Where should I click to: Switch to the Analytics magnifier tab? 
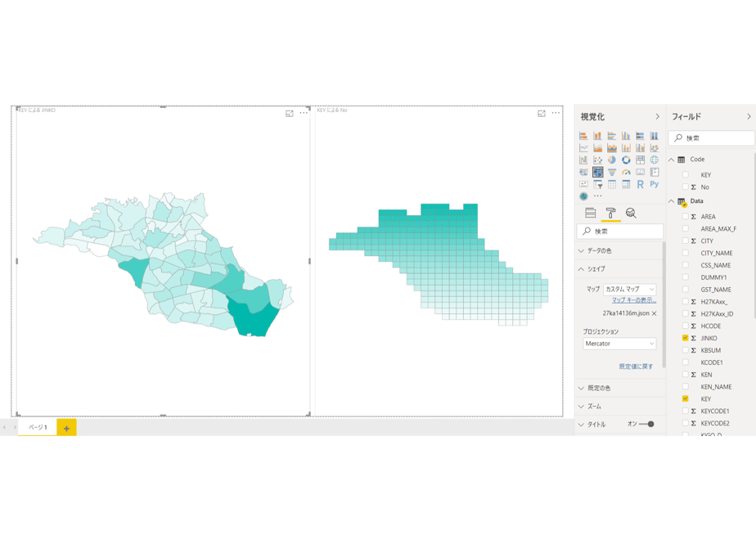(x=631, y=213)
